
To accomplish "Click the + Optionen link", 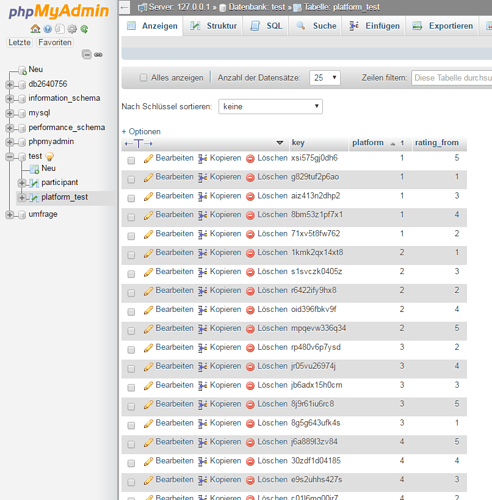I will point(141,131).
